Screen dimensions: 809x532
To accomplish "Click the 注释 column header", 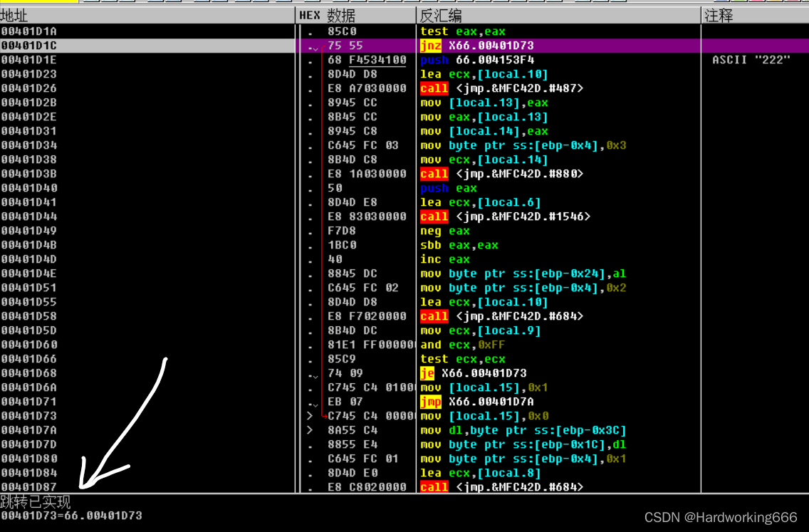I will pos(755,16).
